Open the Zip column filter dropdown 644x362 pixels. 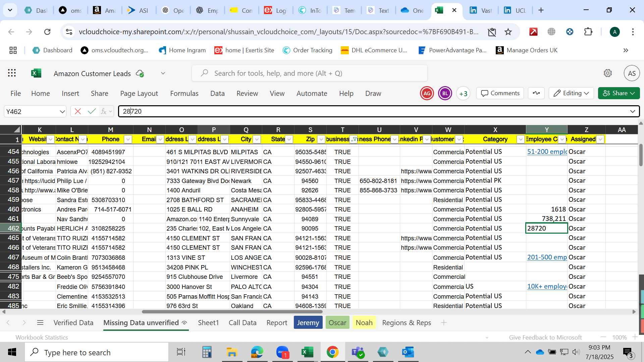(x=321, y=139)
